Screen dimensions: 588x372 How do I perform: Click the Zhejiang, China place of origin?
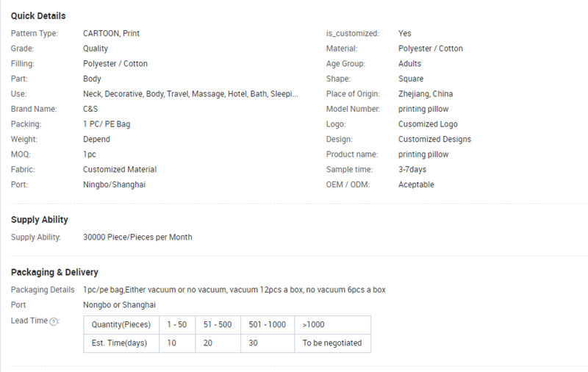(x=426, y=94)
